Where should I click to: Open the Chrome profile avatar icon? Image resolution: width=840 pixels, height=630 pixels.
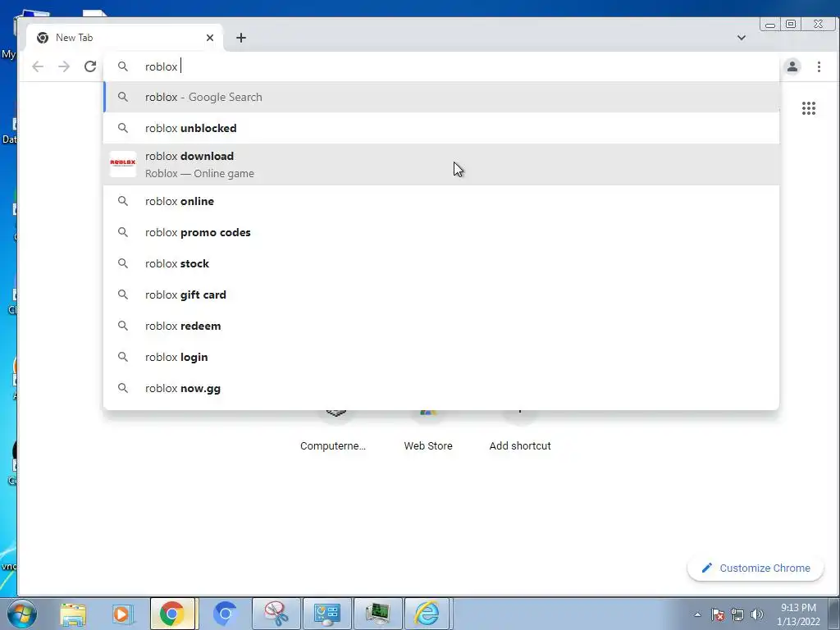(x=792, y=66)
